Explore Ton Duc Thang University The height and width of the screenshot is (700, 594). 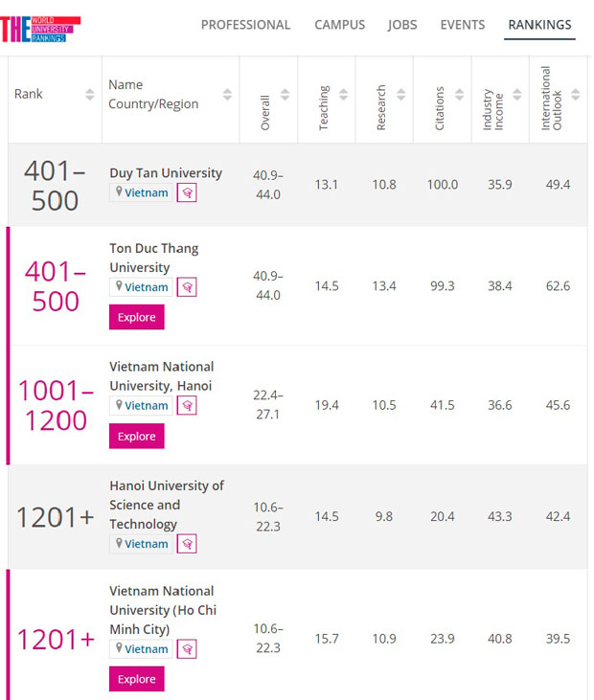[x=137, y=317]
